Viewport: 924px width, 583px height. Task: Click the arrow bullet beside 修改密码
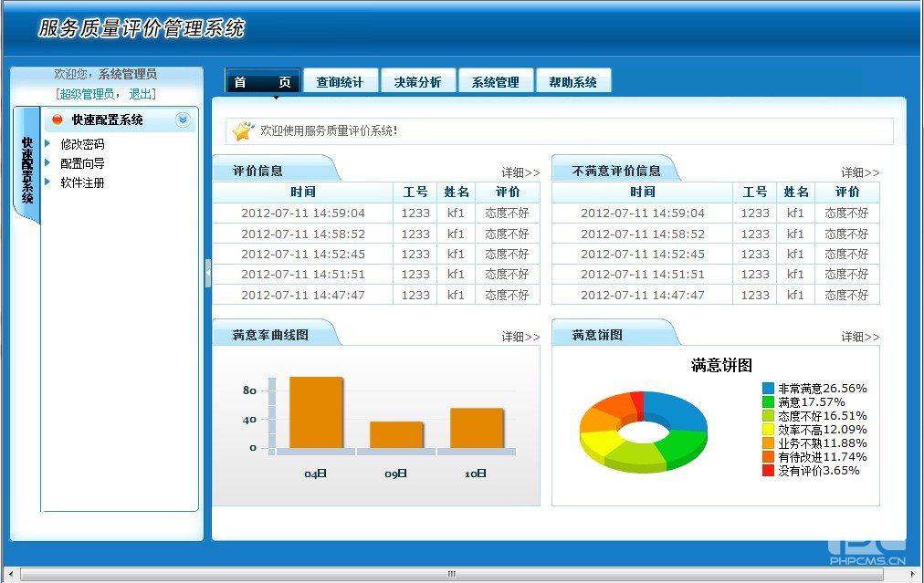(48, 144)
